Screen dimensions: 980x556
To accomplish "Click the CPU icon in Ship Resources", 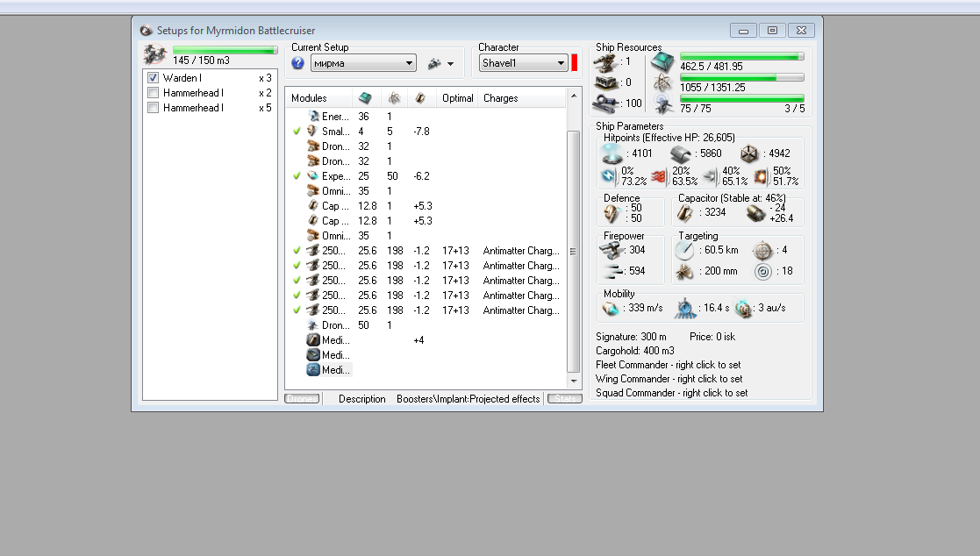I will (662, 62).
